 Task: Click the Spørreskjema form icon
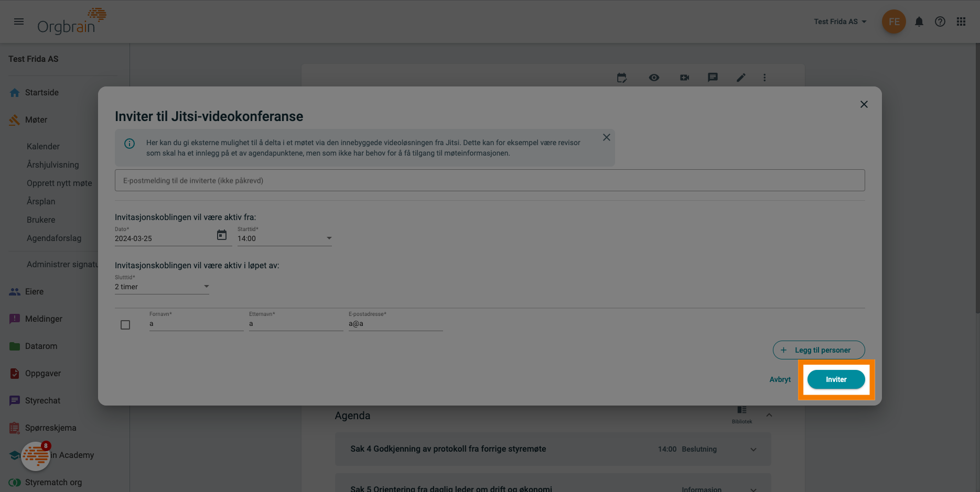point(15,428)
